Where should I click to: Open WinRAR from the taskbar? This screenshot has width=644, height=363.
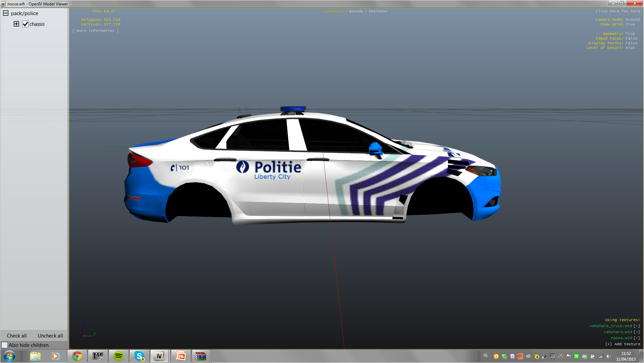click(x=201, y=356)
